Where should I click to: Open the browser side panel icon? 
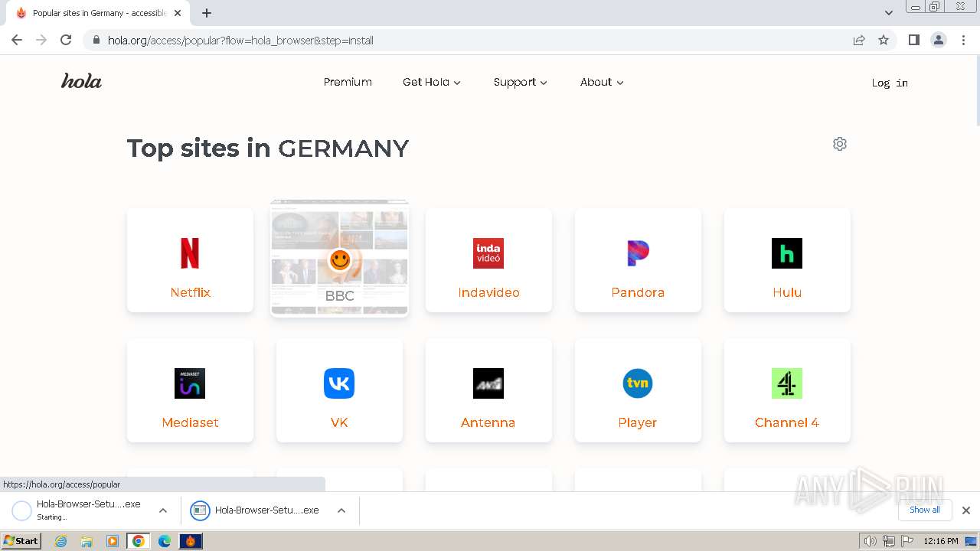pyautogui.click(x=913, y=40)
